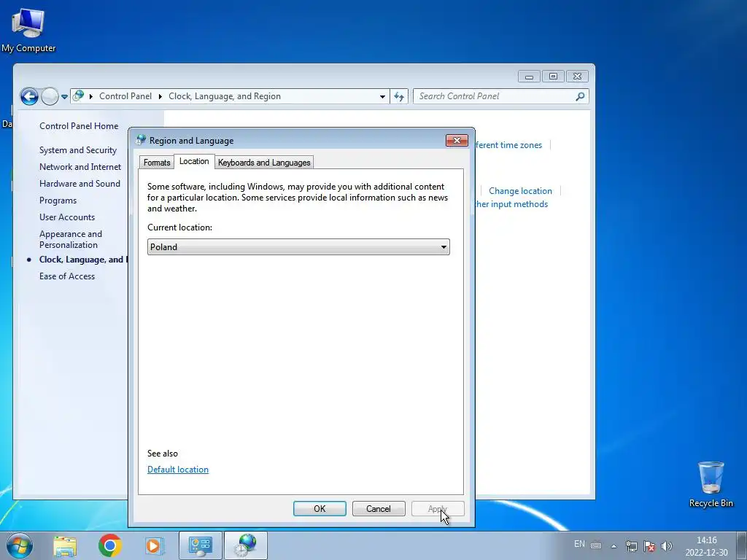The image size is (747, 560).
Task: Open the clock showing 14:16
Action: [x=706, y=546]
